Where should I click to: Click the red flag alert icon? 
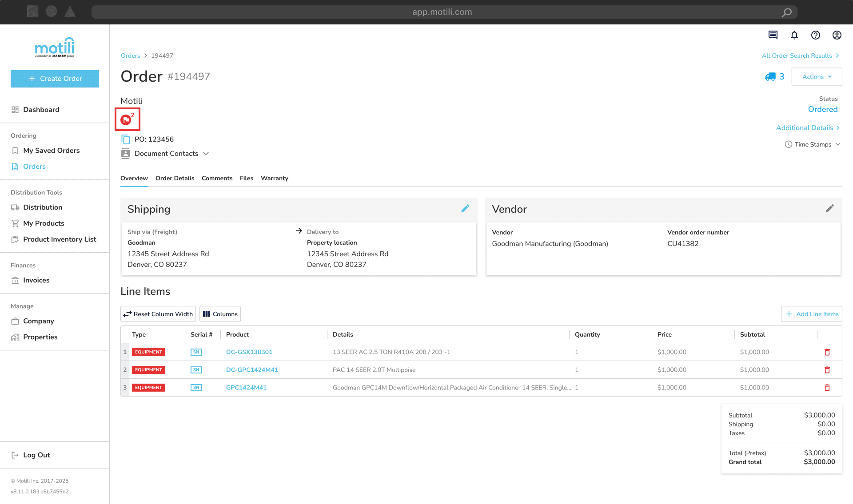[126, 119]
